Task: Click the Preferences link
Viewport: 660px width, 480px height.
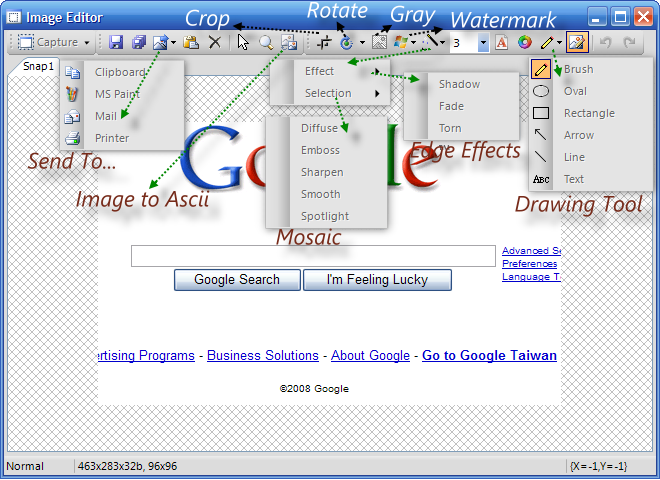Action: click(x=530, y=264)
